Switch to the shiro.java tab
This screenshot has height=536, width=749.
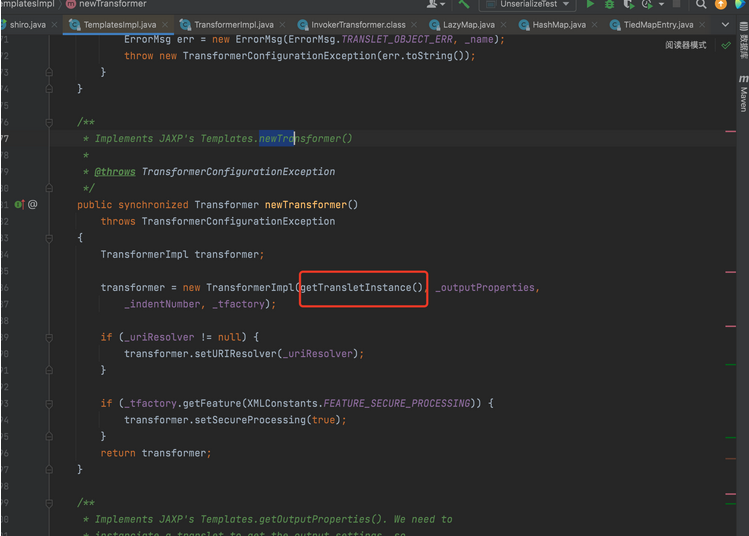click(27, 24)
